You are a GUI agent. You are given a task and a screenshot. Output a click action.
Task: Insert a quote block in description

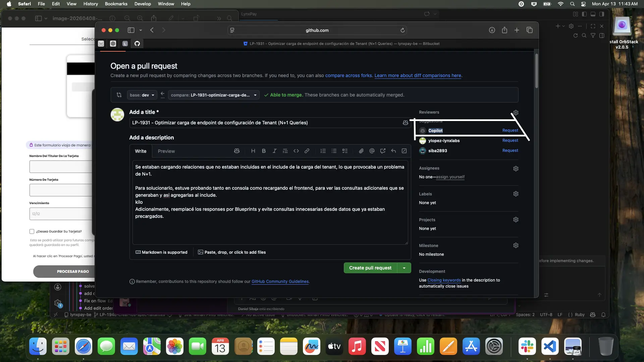coord(285,151)
